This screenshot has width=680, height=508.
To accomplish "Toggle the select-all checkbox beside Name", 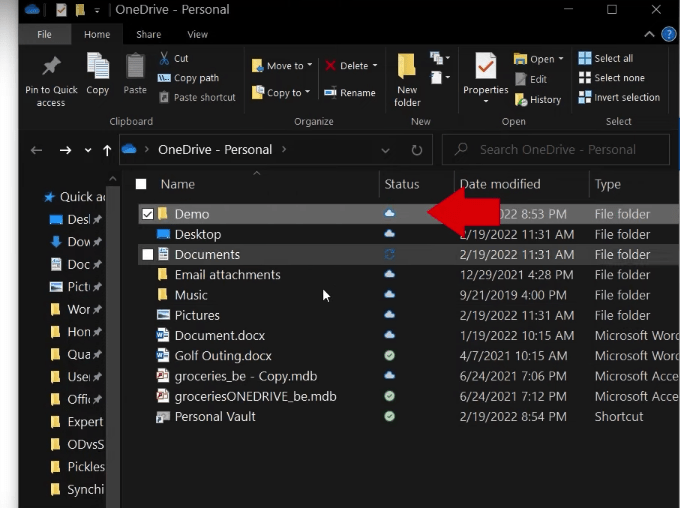I will tap(141, 184).
